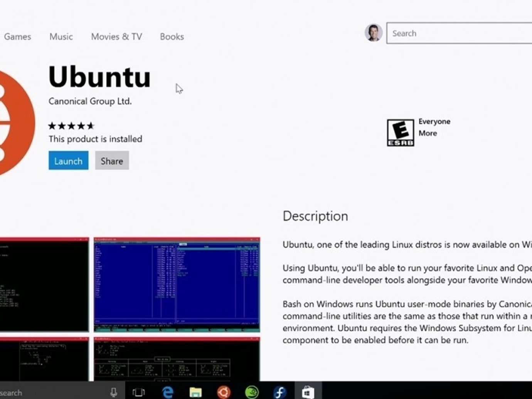Viewport: 532px width, 399px height.
Task: Open Microsoft Edge from the taskbar
Action: (x=167, y=392)
